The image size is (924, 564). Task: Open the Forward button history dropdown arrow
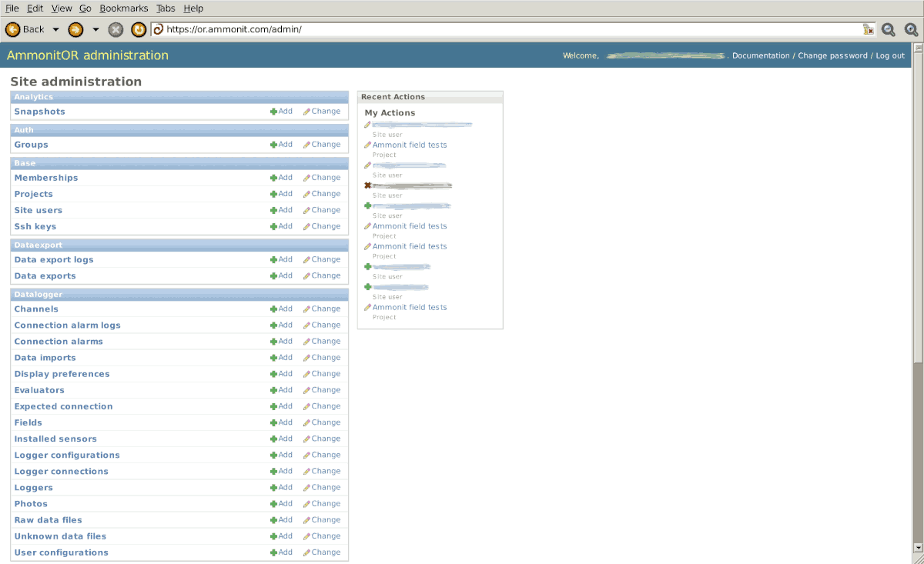click(x=95, y=29)
